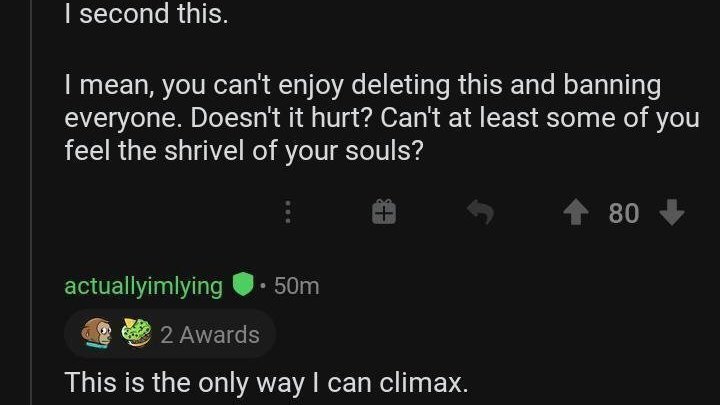Give an award using the gift icon
The image size is (720, 405).
pos(385,212)
